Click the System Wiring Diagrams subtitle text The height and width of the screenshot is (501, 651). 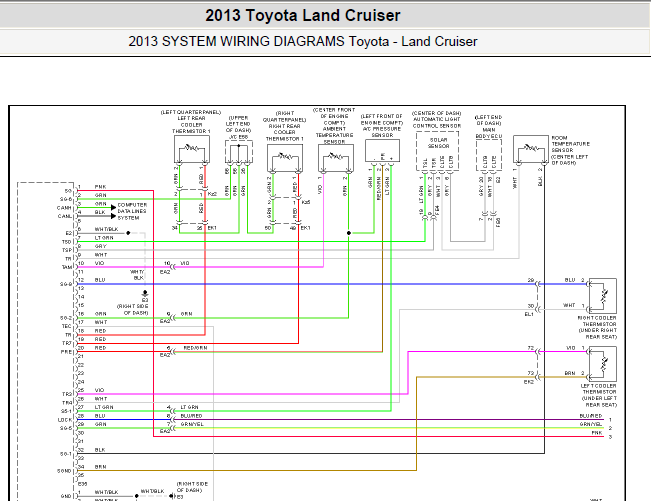(302, 42)
